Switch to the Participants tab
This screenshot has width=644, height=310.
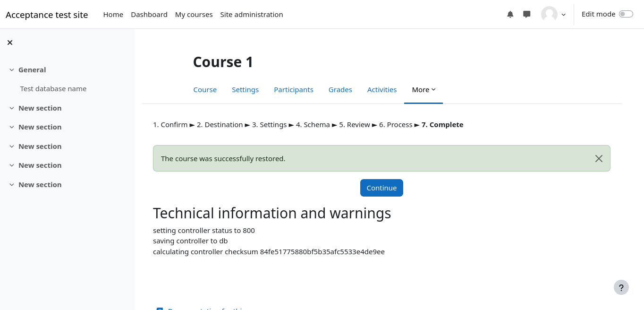click(293, 90)
